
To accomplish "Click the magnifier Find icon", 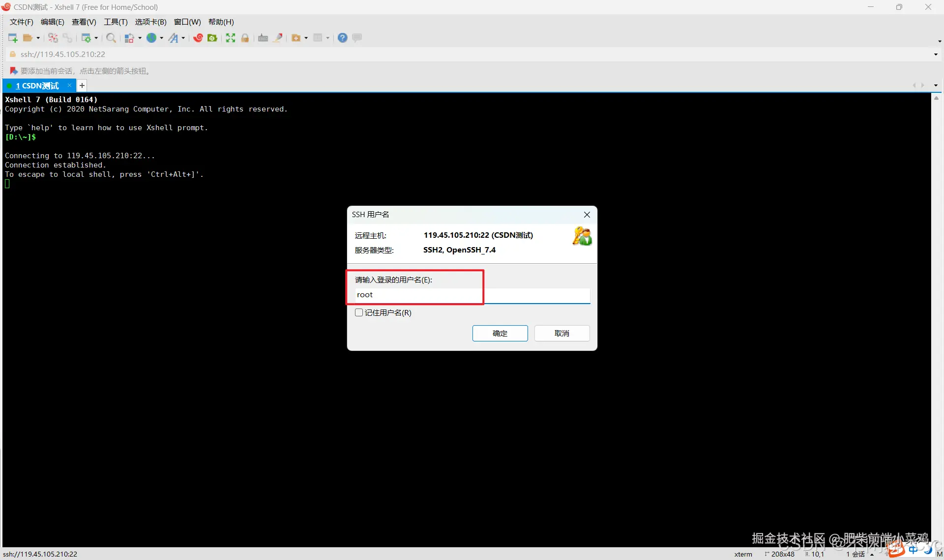I will (111, 38).
